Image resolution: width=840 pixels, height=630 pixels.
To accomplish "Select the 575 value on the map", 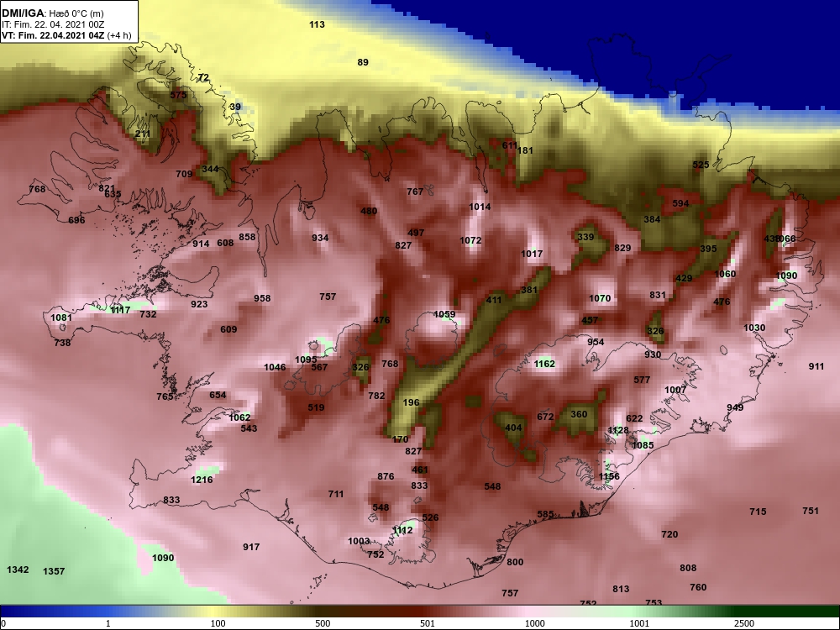I will (178, 95).
